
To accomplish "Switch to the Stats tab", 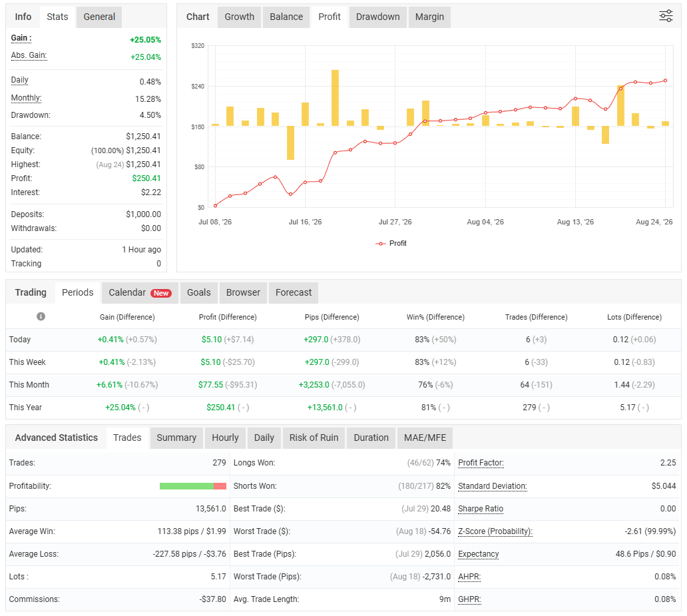I will click(x=57, y=17).
